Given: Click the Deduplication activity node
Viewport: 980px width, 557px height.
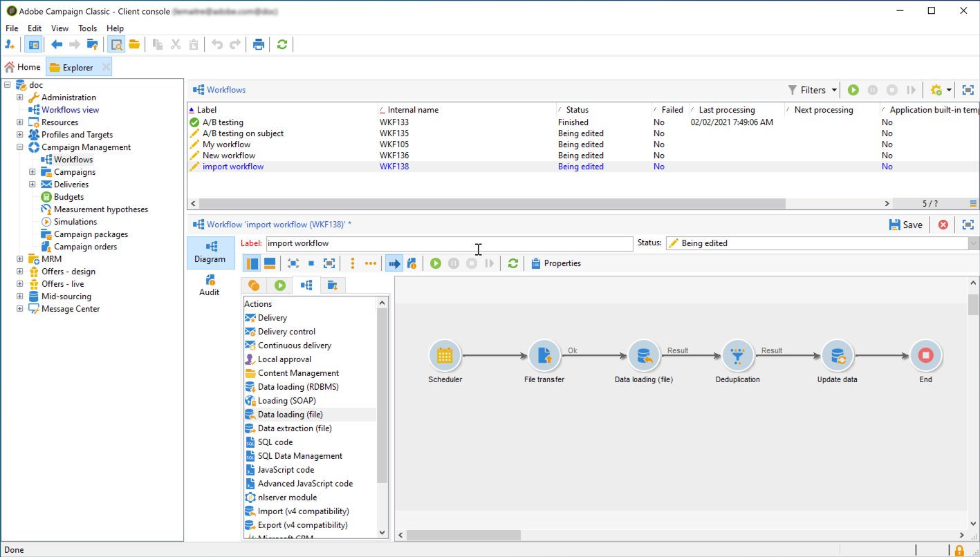Looking at the screenshot, I should pos(738,356).
